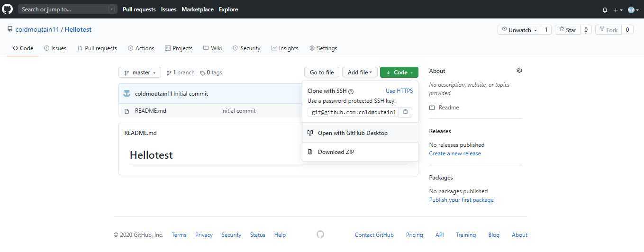The width and height of the screenshot is (644, 252).
Task: Open the Privacy footer link
Action: [x=204, y=235]
